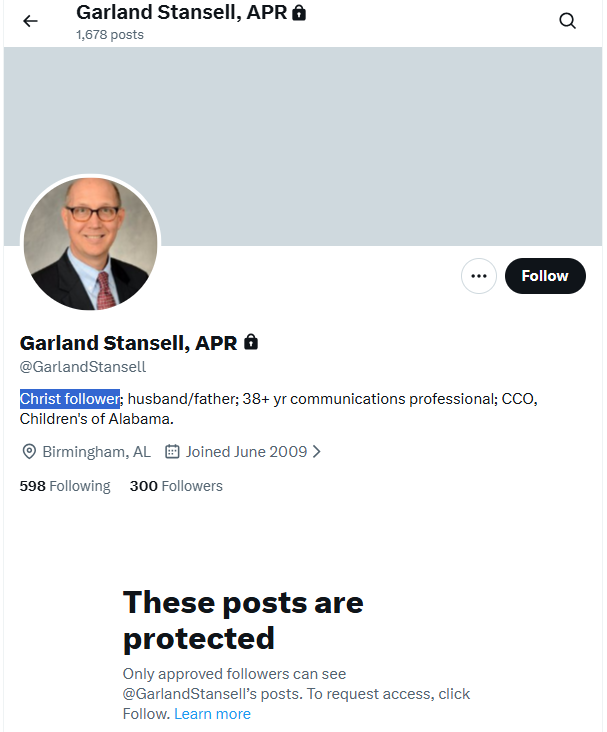Click the back arrow icon
This screenshot has width=607, height=732.
[x=30, y=21]
